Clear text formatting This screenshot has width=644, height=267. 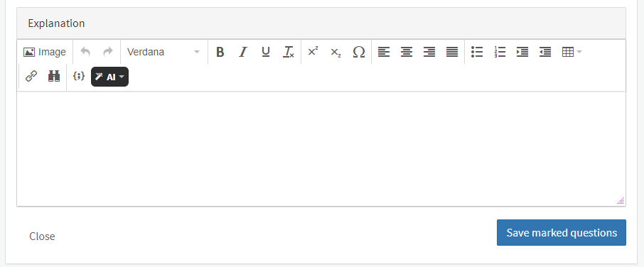289,52
